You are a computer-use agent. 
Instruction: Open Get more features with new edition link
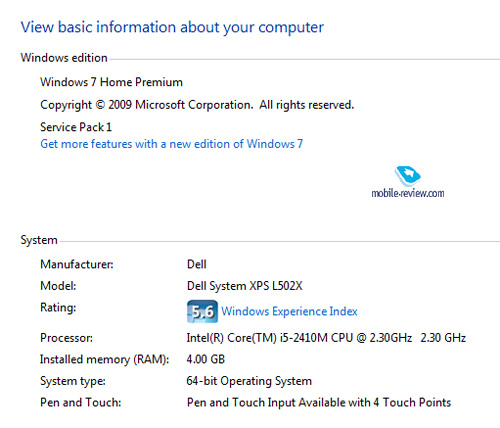(x=172, y=144)
